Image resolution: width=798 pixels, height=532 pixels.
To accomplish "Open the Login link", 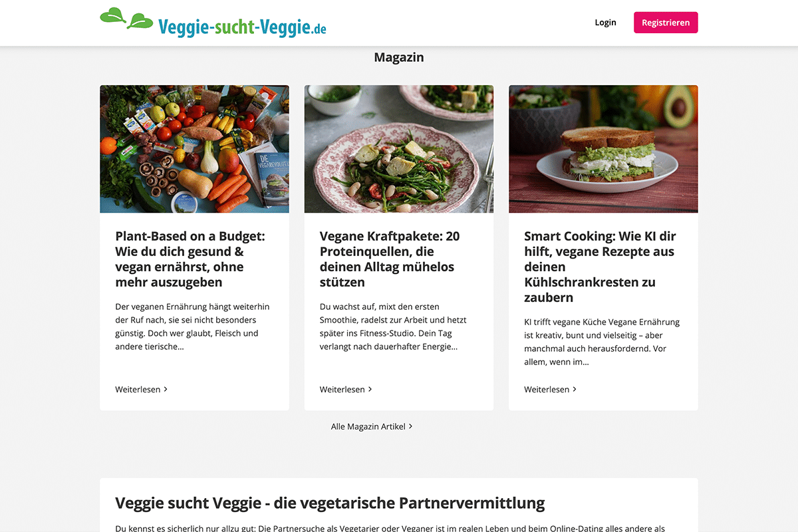I will click(605, 23).
